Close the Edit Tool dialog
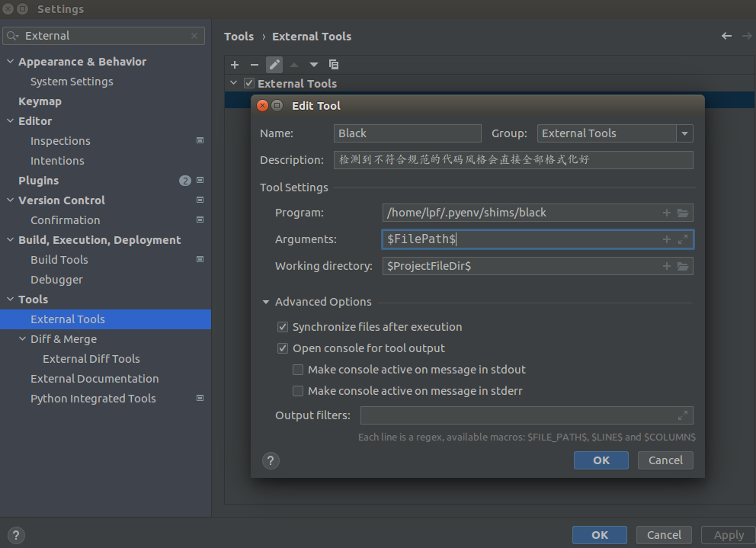This screenshot has height=548, width=756. (x=262, y=106)
